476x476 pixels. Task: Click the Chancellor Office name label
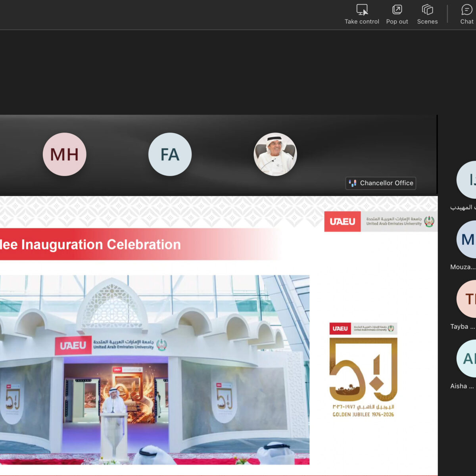pyautogui.click(x=386, y=183)
